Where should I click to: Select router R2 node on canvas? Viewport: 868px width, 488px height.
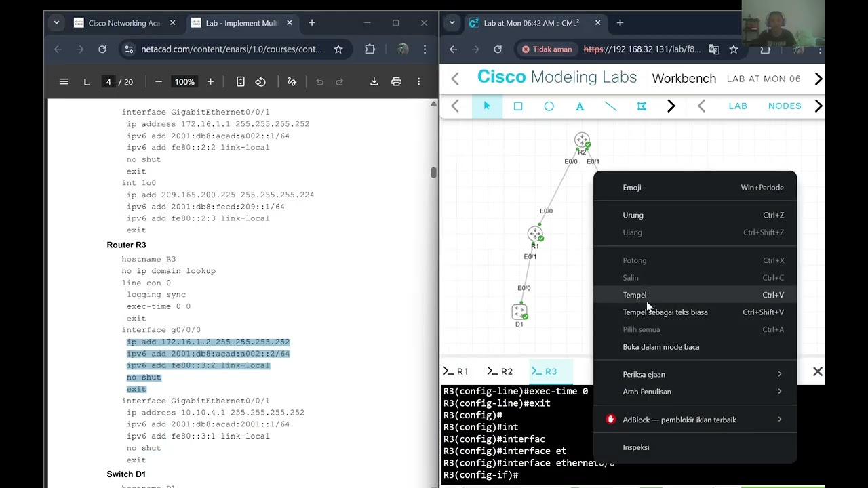point(582,140)
